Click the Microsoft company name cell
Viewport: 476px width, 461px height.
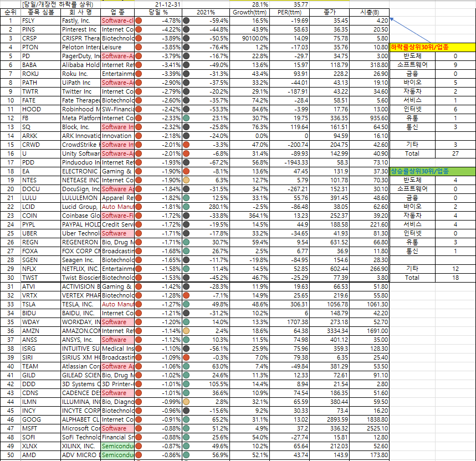81,428
